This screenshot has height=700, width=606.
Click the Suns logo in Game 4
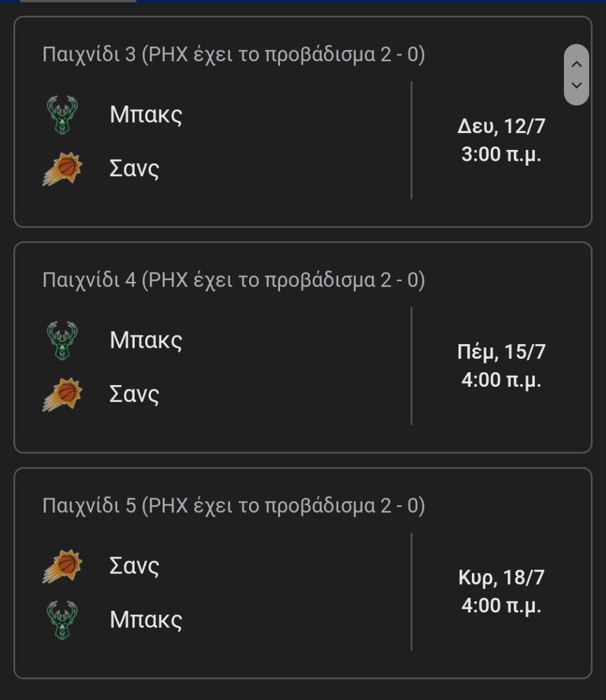tap(62, 395)
